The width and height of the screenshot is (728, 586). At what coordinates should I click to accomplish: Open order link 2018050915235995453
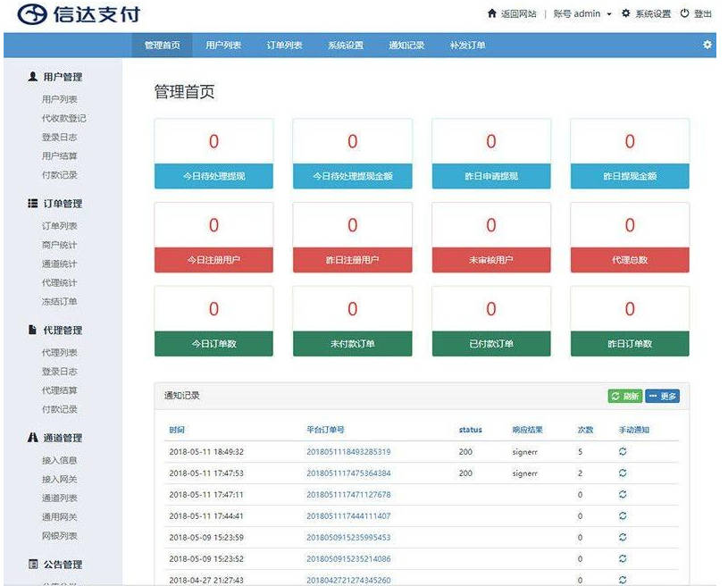point(348,537)
